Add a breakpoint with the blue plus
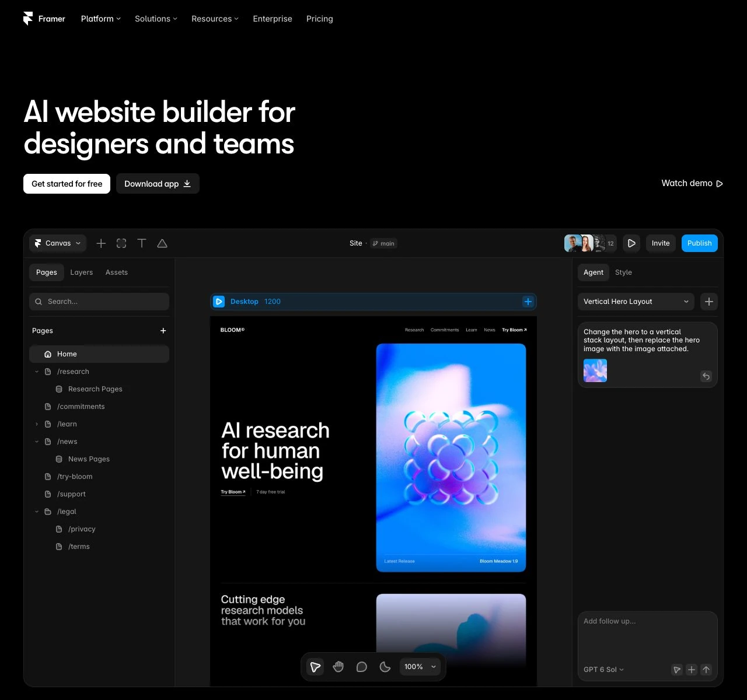 pyautogui.click(x=528, y=302)
